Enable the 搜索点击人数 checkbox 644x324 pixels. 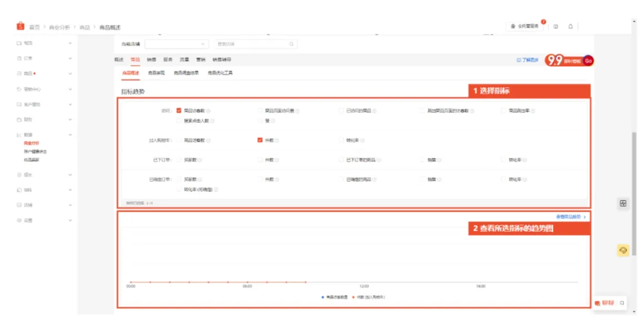[x=178, y=122]
